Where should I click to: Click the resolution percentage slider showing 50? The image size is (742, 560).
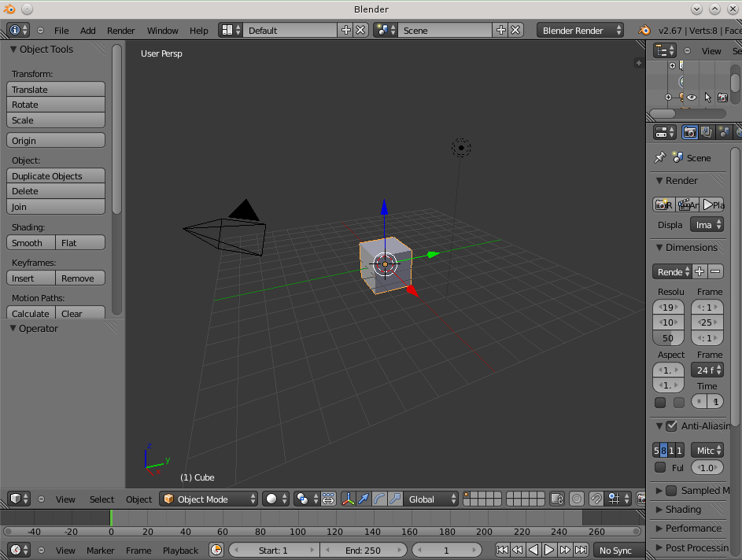coord(668,338)
